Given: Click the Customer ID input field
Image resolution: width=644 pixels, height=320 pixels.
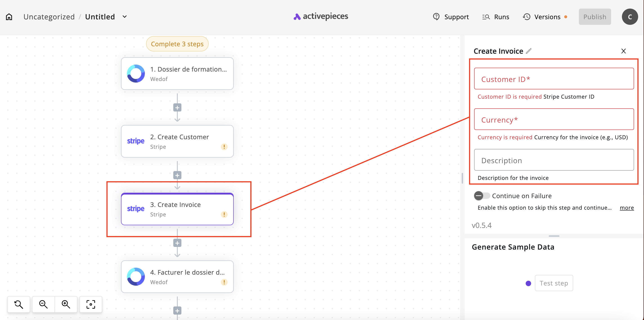Looking at the screenshot, I should [554, 79].
